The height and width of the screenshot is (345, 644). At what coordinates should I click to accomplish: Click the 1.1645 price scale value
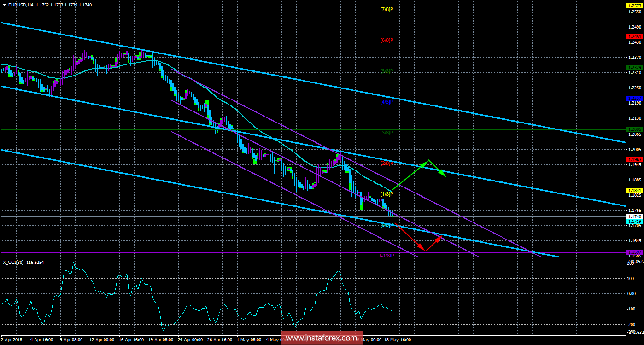[634, 241]
